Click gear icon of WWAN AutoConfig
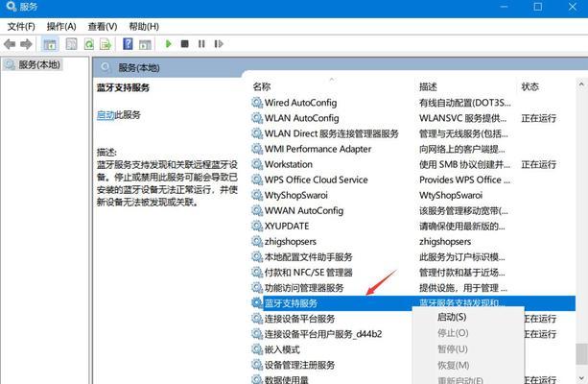Screen dimensions: 588x384 tap(257, 210)
